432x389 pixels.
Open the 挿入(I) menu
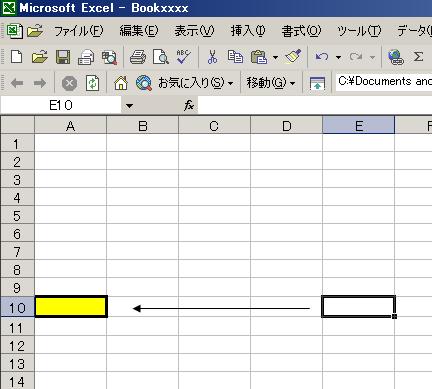(x=248, y=31)
